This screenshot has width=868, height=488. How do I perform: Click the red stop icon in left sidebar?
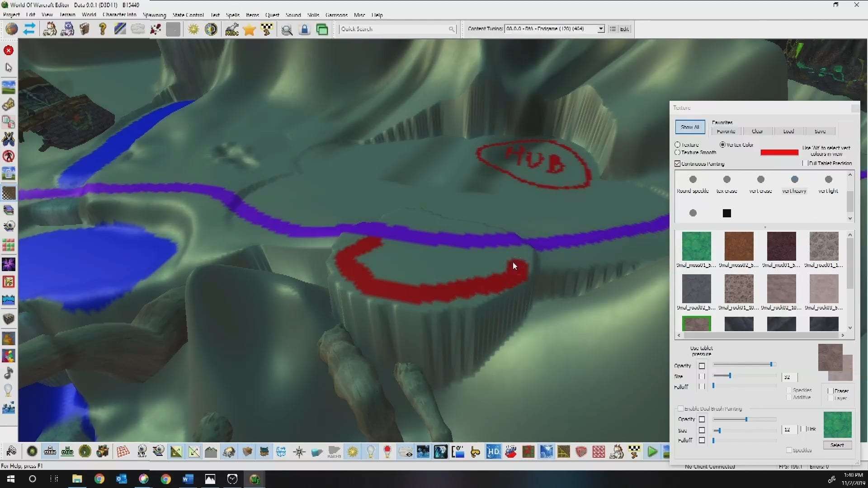pyautogui.click(x=9, y=50)
